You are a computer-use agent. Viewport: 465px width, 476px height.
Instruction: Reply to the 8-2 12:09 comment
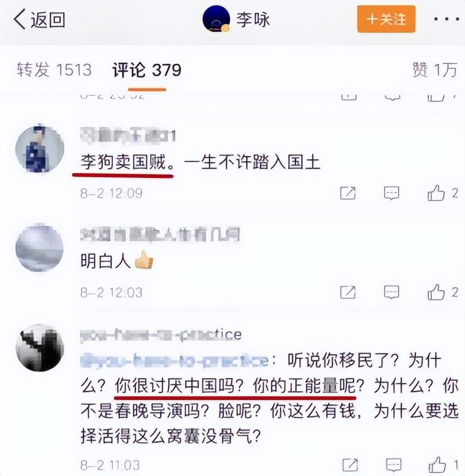tap(392, 193)
